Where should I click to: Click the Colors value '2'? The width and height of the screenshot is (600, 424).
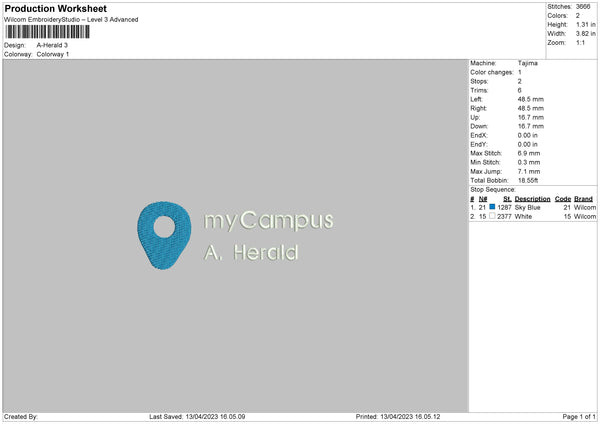[578, 16]
